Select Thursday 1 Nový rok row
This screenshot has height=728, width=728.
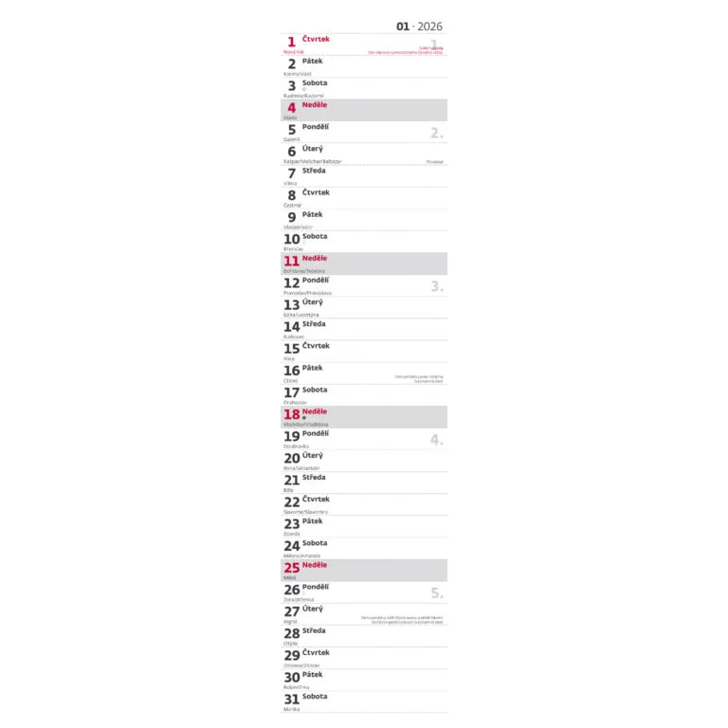pos(364,44)
